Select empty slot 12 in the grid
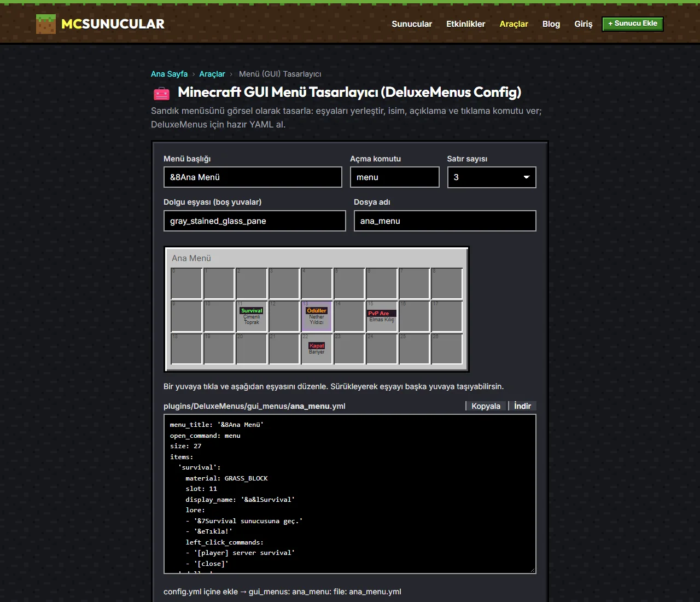The height and width of the screenshot is (602, 700). 284,316
